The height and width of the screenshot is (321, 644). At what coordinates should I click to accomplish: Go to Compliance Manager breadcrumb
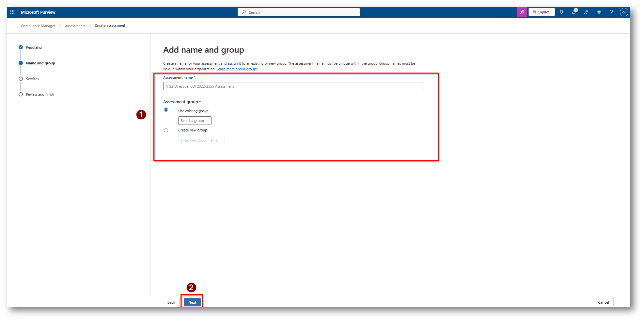pos(38,26)
